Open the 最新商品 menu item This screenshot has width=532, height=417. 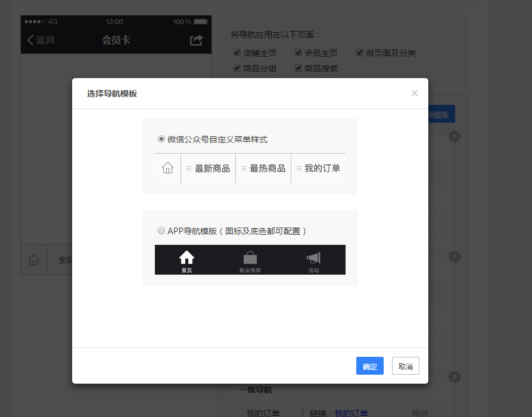tap(211, 168)
